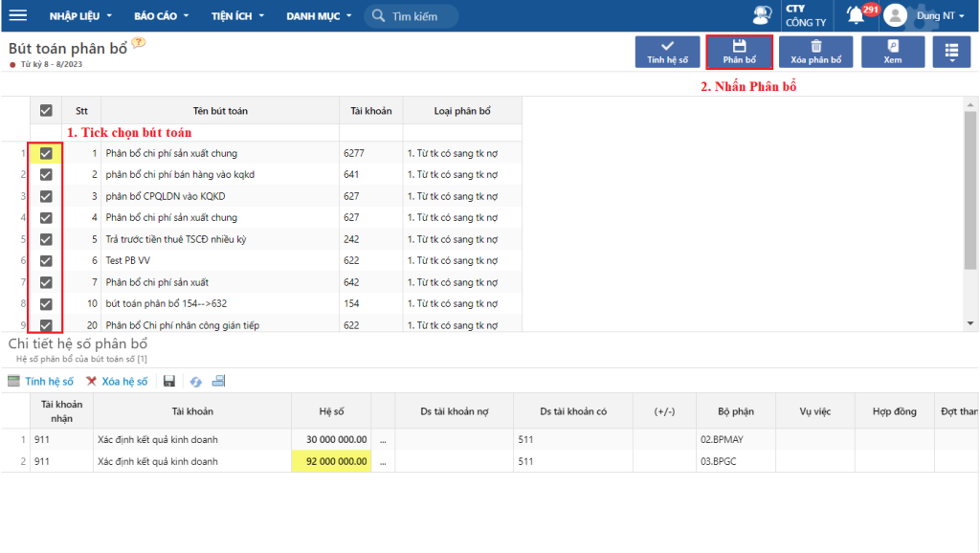Expand the TIỆN ÍCH menu
The width and height of the screenshot is (980, 553).
(x=237, y=16)
